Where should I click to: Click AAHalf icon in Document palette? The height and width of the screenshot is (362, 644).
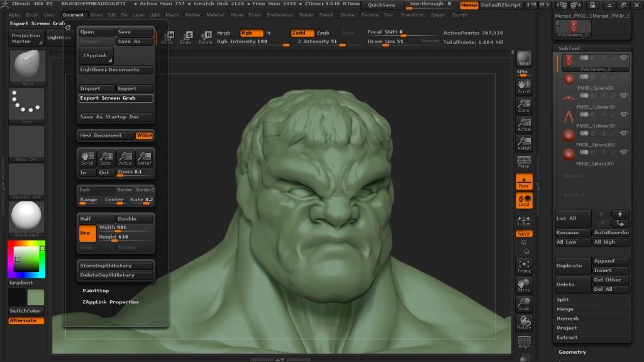(144, 159)
